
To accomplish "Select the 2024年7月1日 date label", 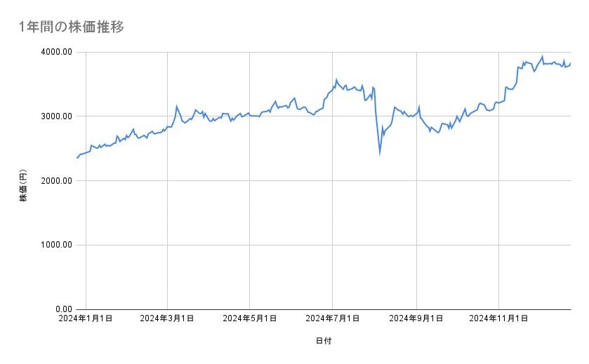I will [x=333, y=318].
